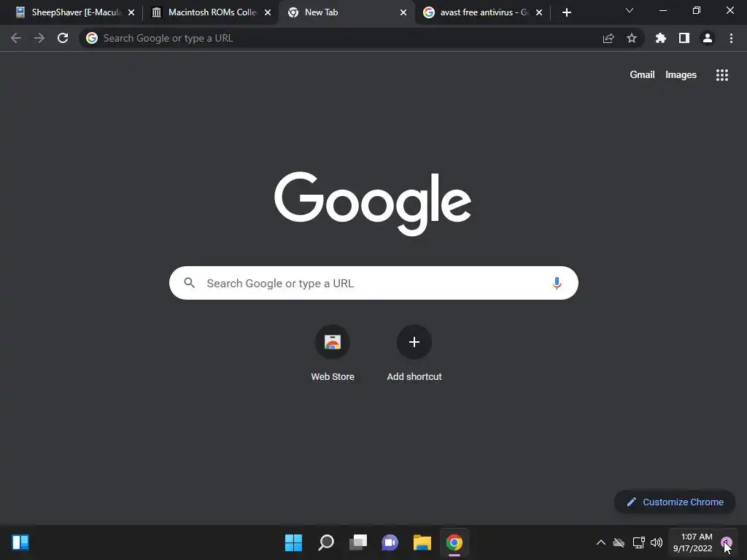Open the Gmail link
The height and width of the screenshot is (560, 747).
642,75
